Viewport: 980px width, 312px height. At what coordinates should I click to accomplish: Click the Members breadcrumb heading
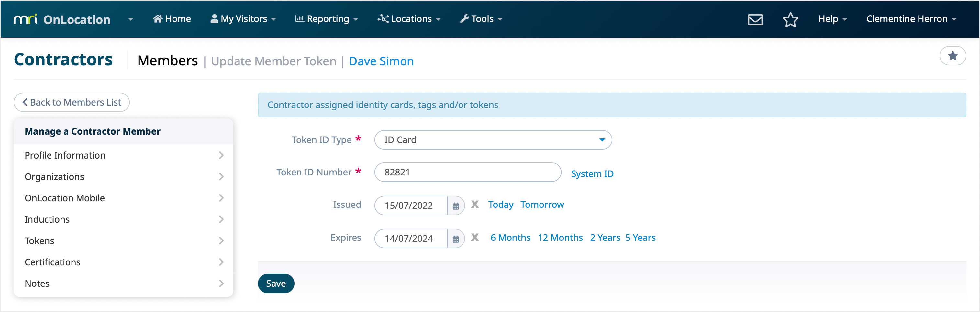click(x=167, y=61)
